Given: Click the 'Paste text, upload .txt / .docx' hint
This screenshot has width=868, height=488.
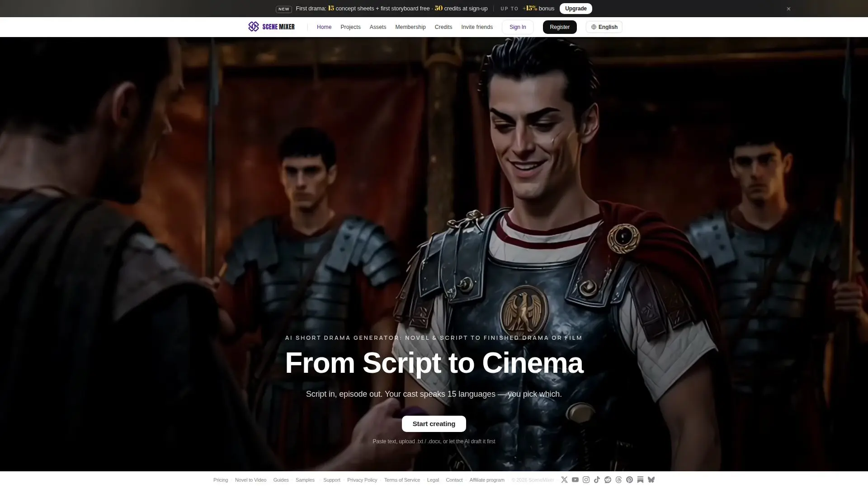Looking at the screenshot, I should 434,441.
